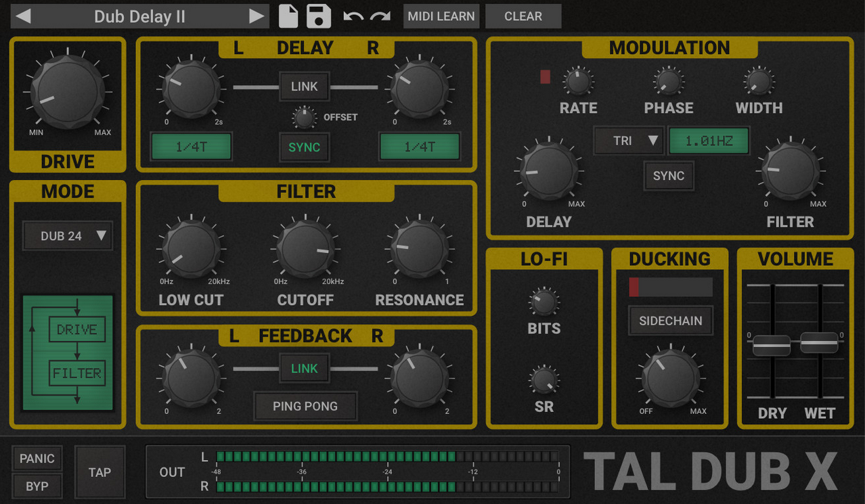The width and height of the screenshot is (865, 504).
Task: Click the LO-FI BITS knob
Action: tap(544, 302)
